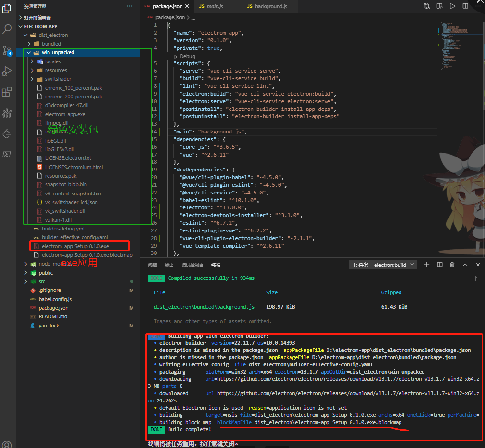Collapse the ELECTROM-APP root folder
The image size is (485, 448).
[x=79, y=26]
